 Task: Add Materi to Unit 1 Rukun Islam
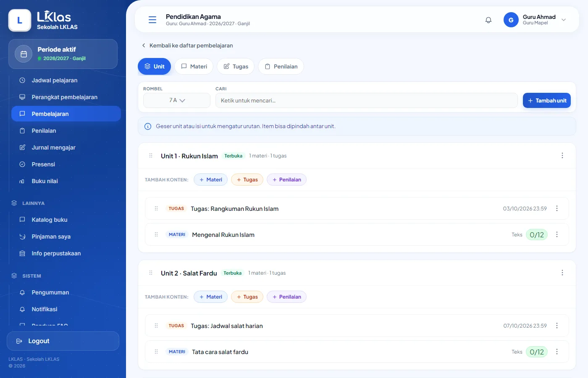point(210,180)
